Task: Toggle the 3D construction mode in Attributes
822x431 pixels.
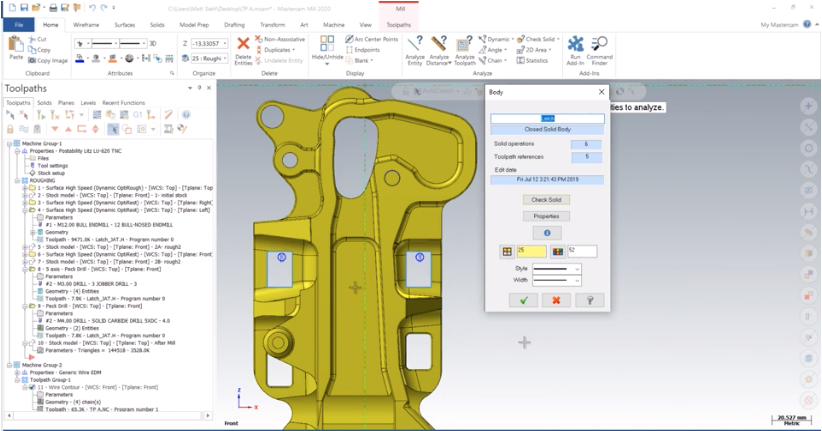Action: 153,44
